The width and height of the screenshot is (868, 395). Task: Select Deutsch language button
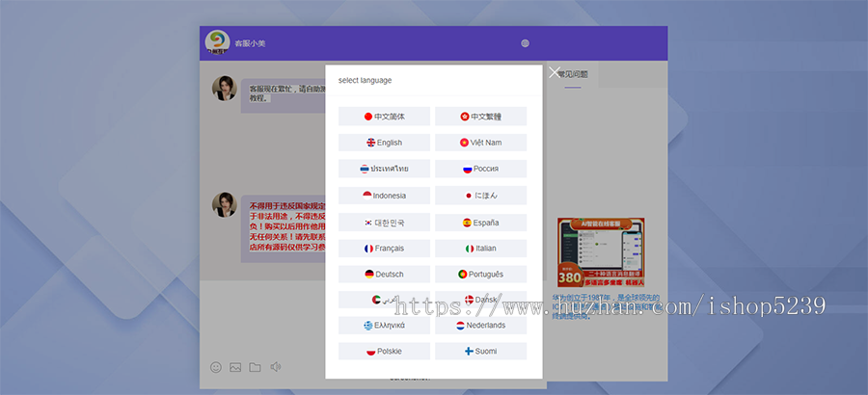click(x=384, y=274)
